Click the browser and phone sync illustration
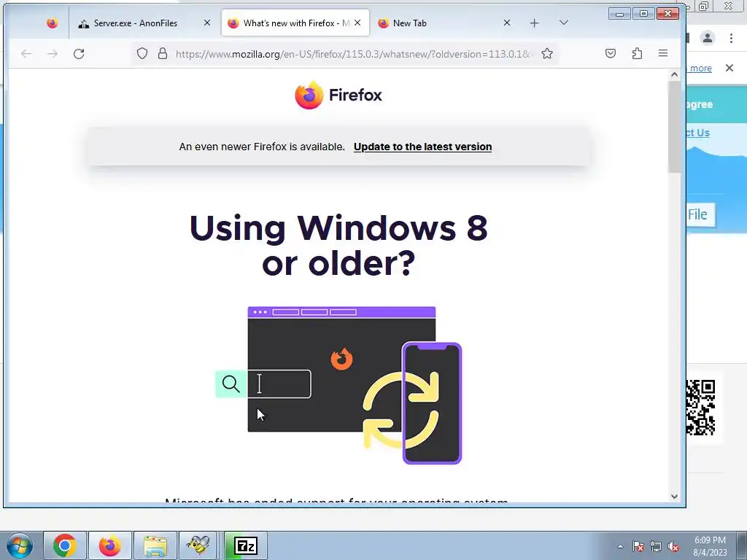Viewport: 747px width, 560px height. (x=338, y=385)
